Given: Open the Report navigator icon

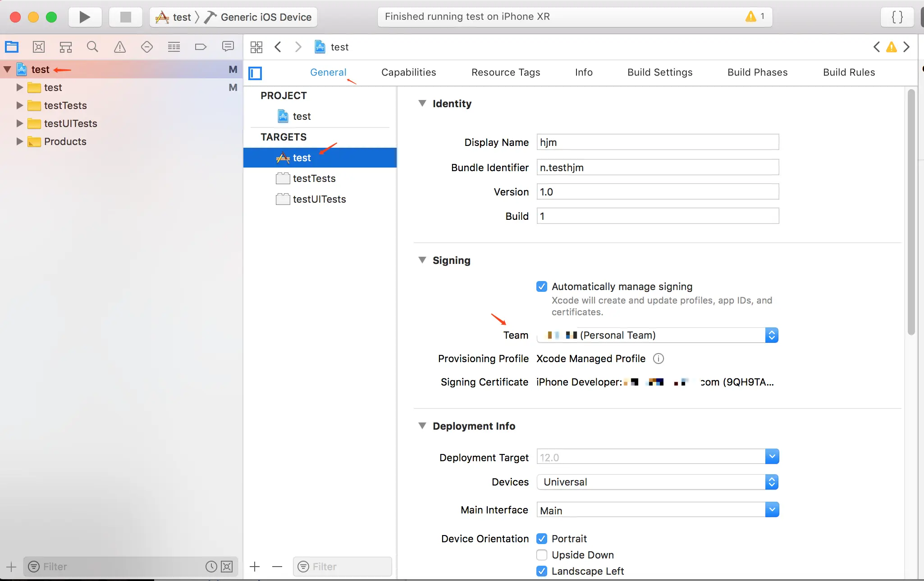Looking at the screenshot, I should tap(228, 47).
